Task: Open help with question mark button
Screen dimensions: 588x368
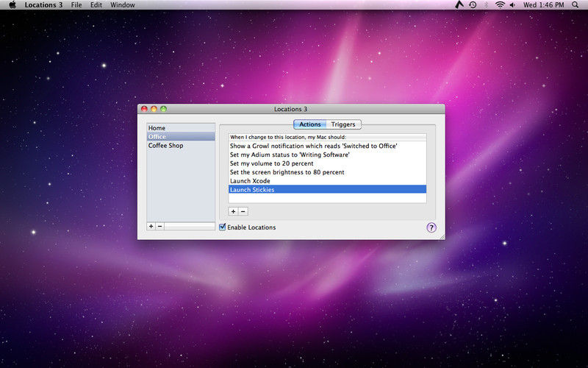Action: [431, 227]
